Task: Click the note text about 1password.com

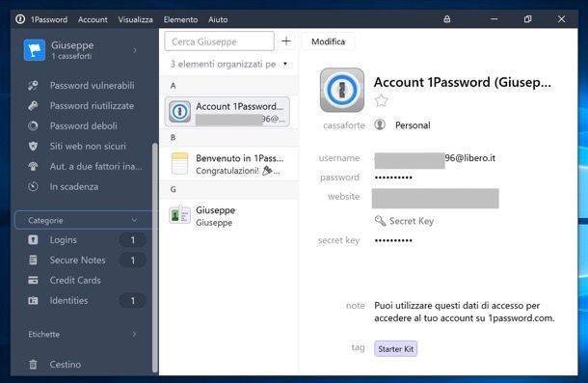Action: 465,312
